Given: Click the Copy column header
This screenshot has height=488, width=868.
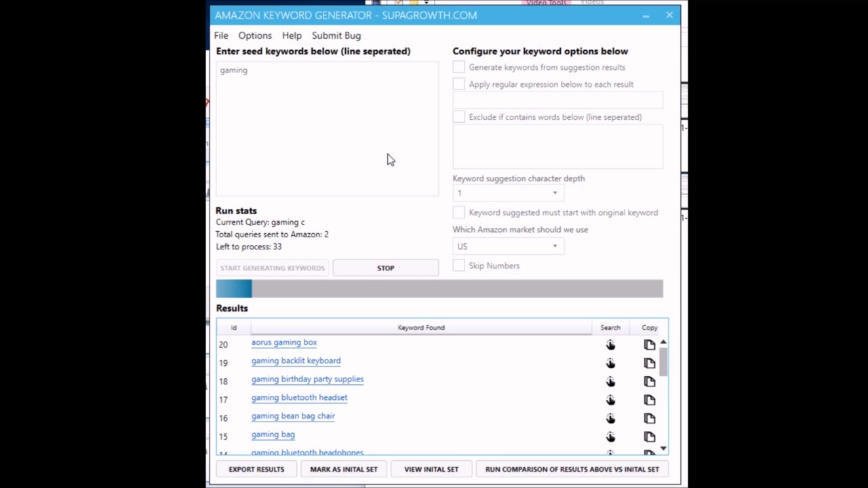Looking at the screenshot, I should tap(650, 327).
